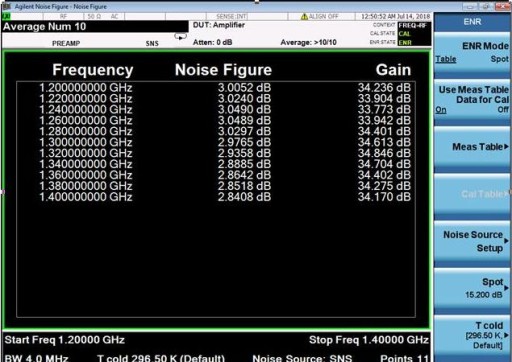Expand the T cold settings submenu
Image resolution: width=512 pixels, height=362 pixels.
(x=472, y=335)
